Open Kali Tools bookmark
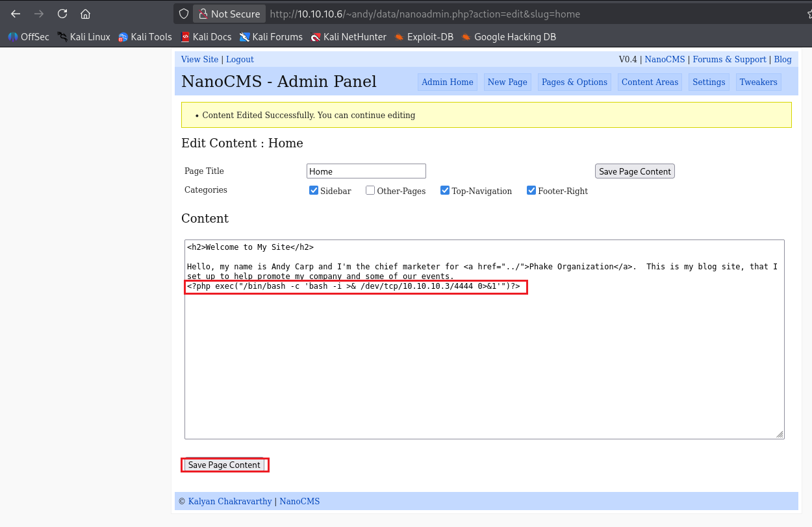This screenshot has height=527, width=812. point(145,37)
